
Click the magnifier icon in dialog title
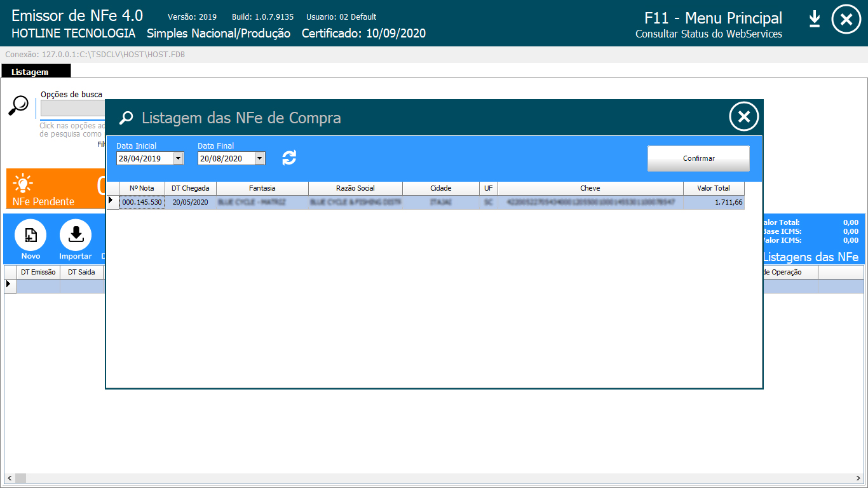[x=126, y=118]
